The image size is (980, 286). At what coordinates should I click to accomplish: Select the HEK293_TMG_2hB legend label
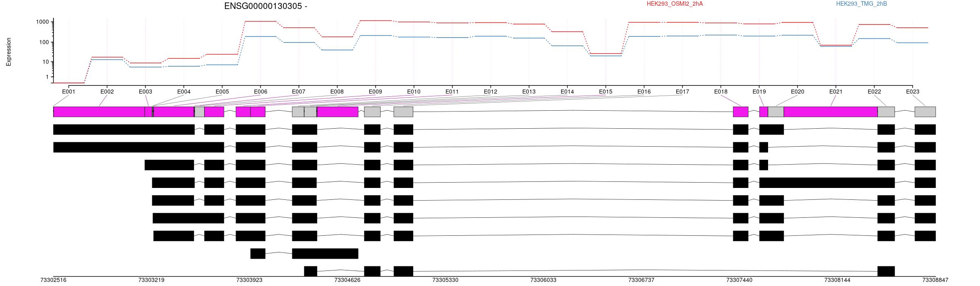click(x=861, y=4)
